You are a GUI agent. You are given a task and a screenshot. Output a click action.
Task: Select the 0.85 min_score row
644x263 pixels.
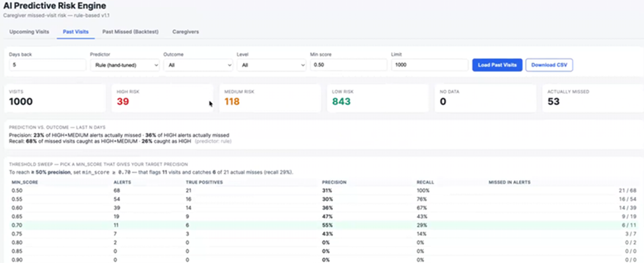pos(324,251)
